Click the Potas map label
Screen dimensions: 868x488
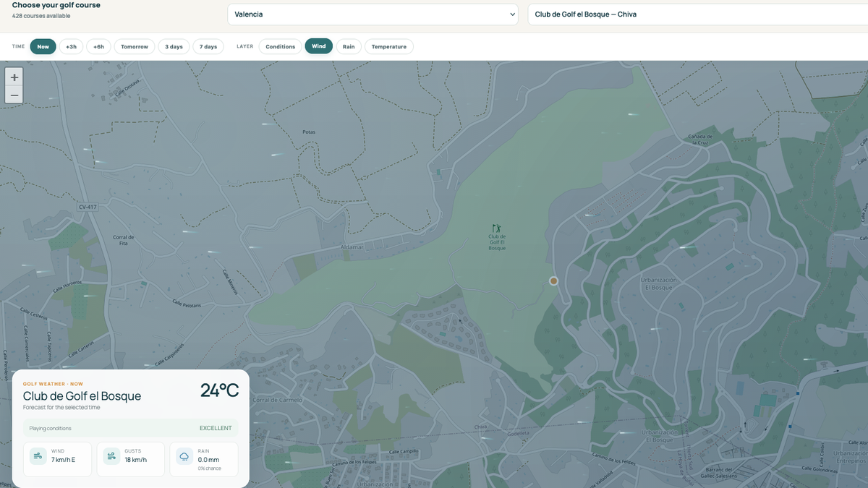click(309, 132)
